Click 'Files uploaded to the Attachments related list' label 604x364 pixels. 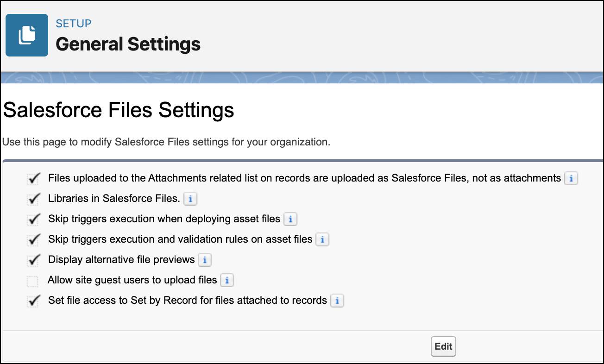(304, 178)
